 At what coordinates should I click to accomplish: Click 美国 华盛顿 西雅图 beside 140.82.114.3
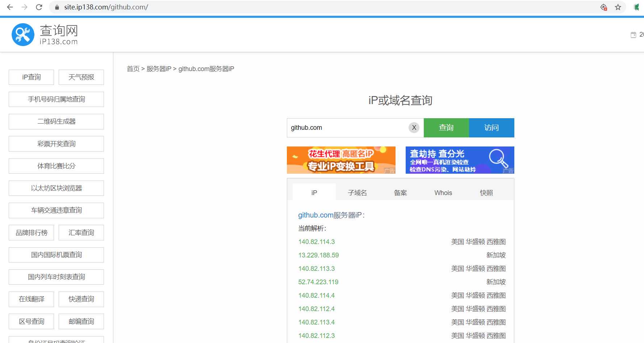(478, 242)
